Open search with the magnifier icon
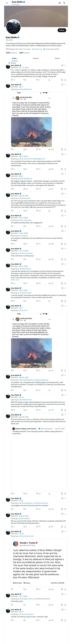 pos(64,3)
